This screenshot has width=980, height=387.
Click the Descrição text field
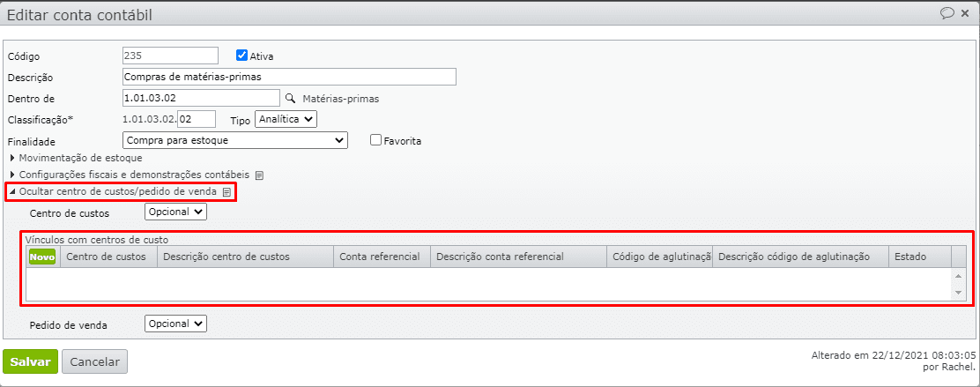point(289,77)
